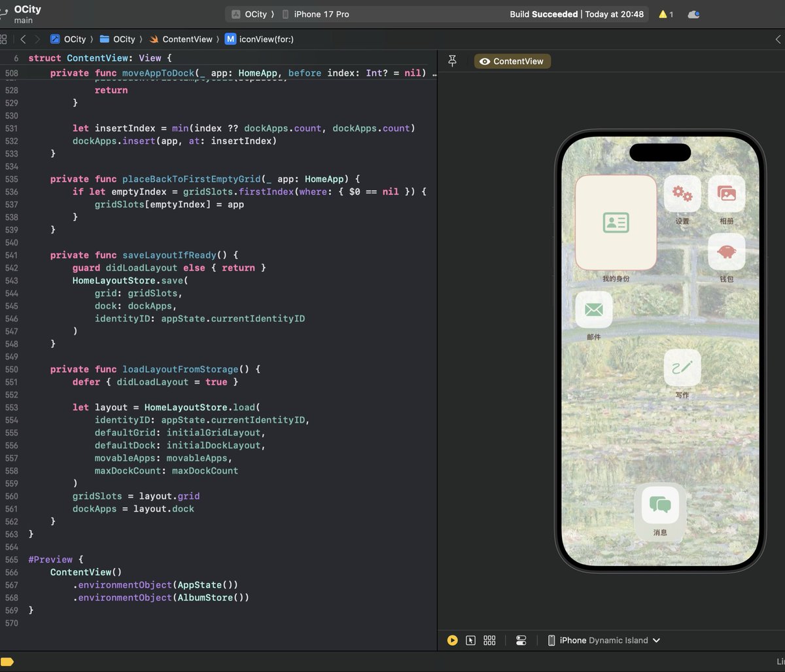The height and width of the screenshot is (672, 785).
Task: Select the ContentView preview tab
Action: coord(513,62)
